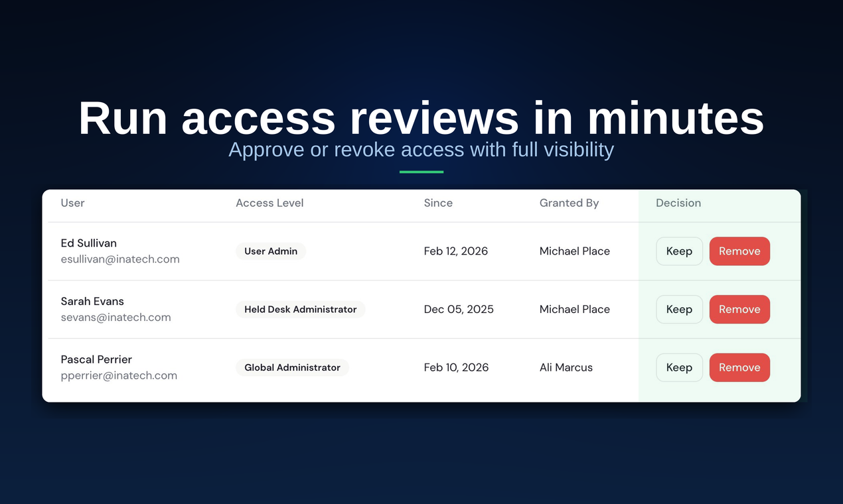
Task: Remove Sarah Evans' access
Action: (739, 309)
